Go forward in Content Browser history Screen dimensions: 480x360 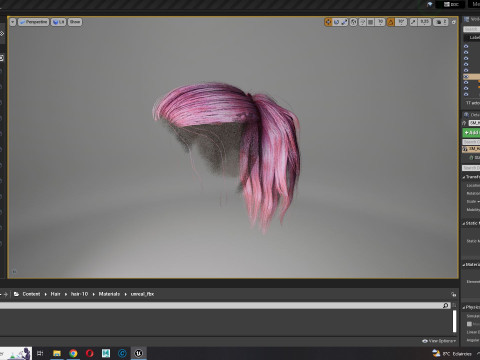[x=5, y=294]
